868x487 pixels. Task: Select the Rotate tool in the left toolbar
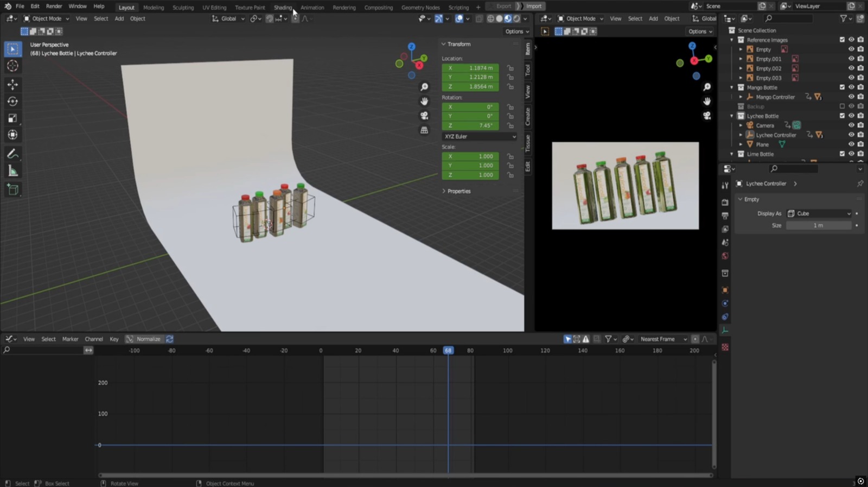(12, 102)
